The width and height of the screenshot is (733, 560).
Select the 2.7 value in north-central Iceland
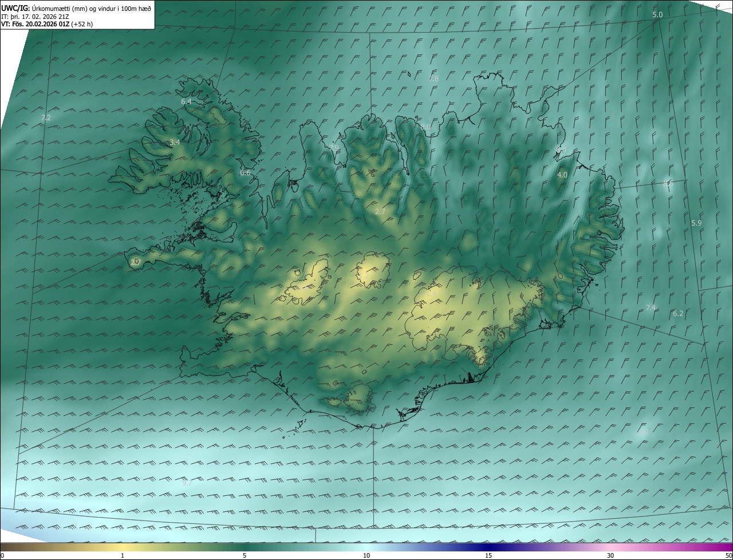click(380, 212)
